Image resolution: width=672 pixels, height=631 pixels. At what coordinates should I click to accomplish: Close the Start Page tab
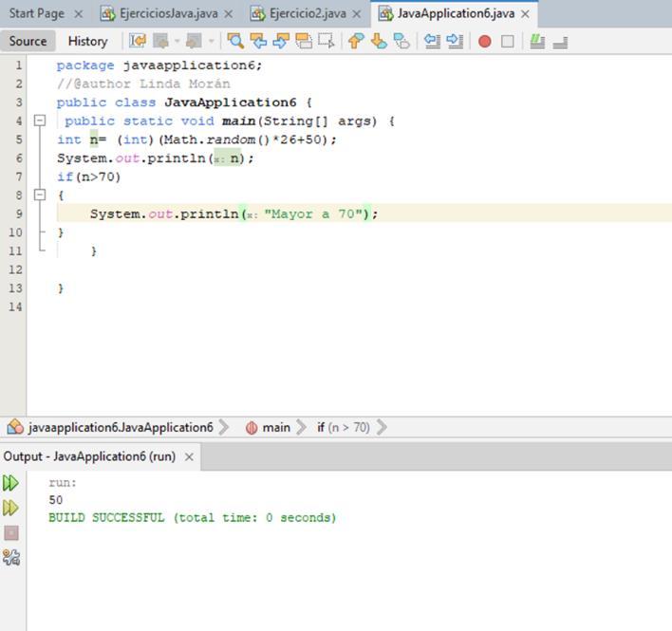79,14
